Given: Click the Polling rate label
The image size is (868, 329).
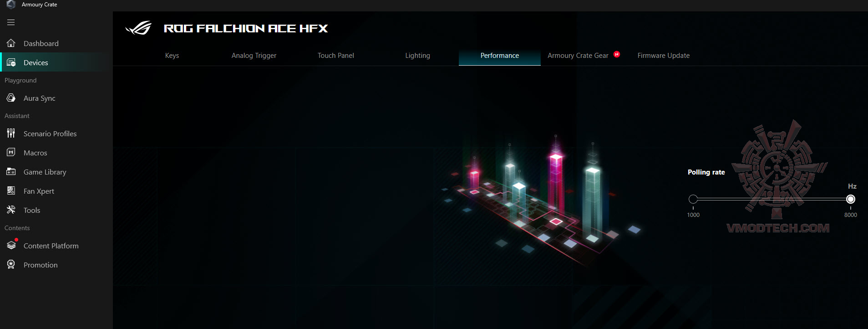Looking at the screenshot, I should pyautogui.click(x=706, y=172).
